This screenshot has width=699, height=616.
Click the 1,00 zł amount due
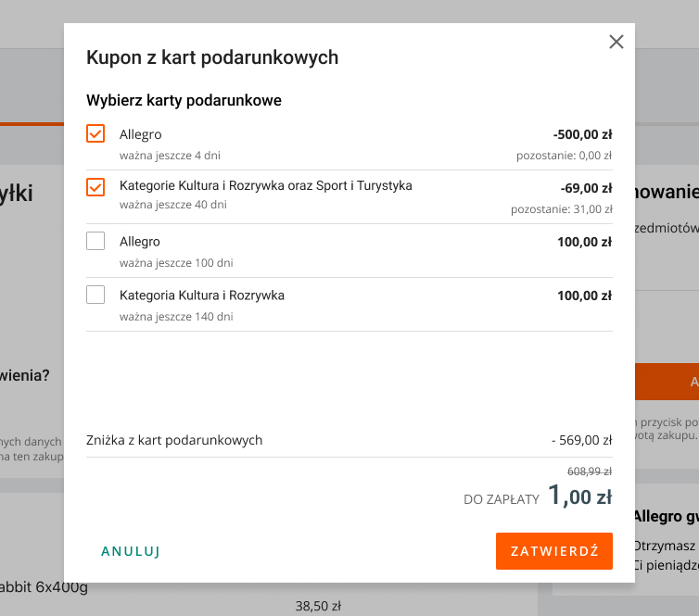(580, 496)
